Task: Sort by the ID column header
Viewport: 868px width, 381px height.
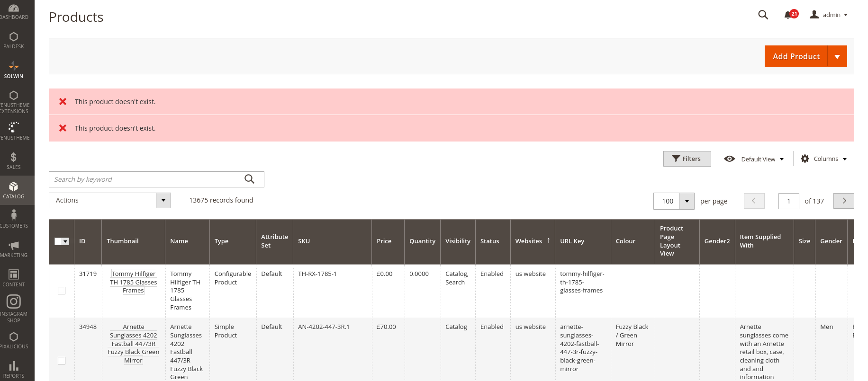Action: [x=88, y=241]
